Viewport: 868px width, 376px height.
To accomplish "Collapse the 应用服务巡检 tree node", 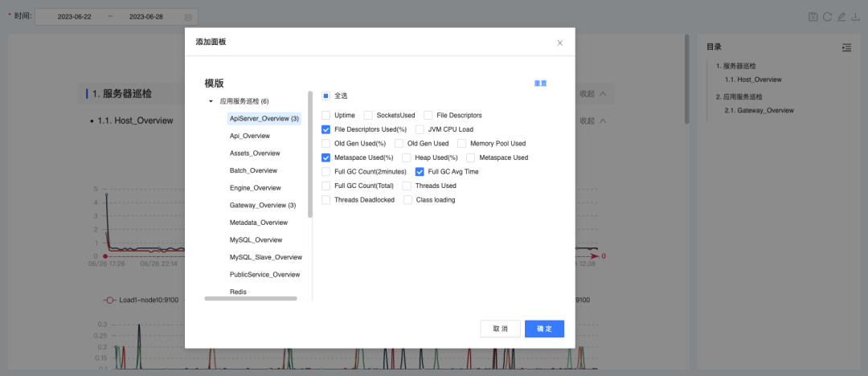I will (x=211, y=101).
